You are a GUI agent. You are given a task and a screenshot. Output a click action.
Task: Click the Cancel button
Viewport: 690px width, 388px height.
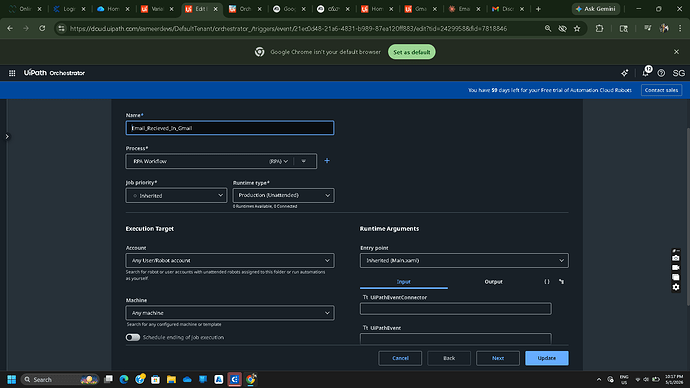tap(400, 358)
